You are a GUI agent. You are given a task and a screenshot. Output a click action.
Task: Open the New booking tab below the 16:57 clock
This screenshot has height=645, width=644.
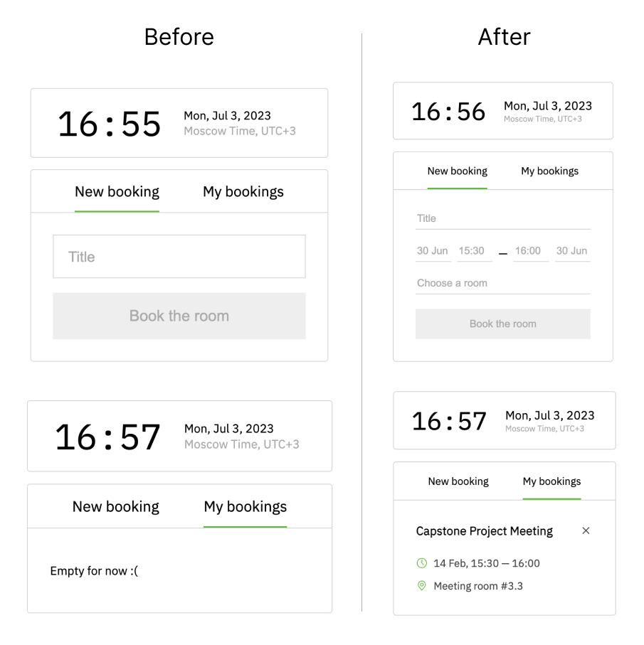tap(115, 506)
